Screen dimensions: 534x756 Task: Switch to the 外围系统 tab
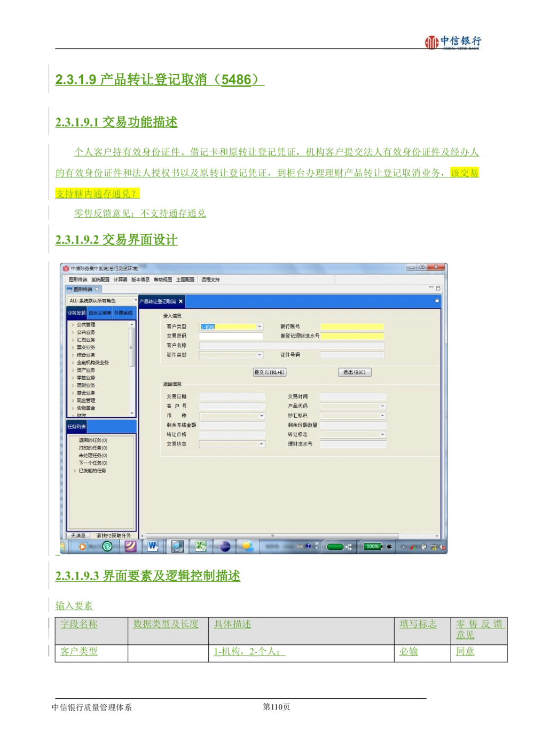pyautogui.click(x=123, y=313)
